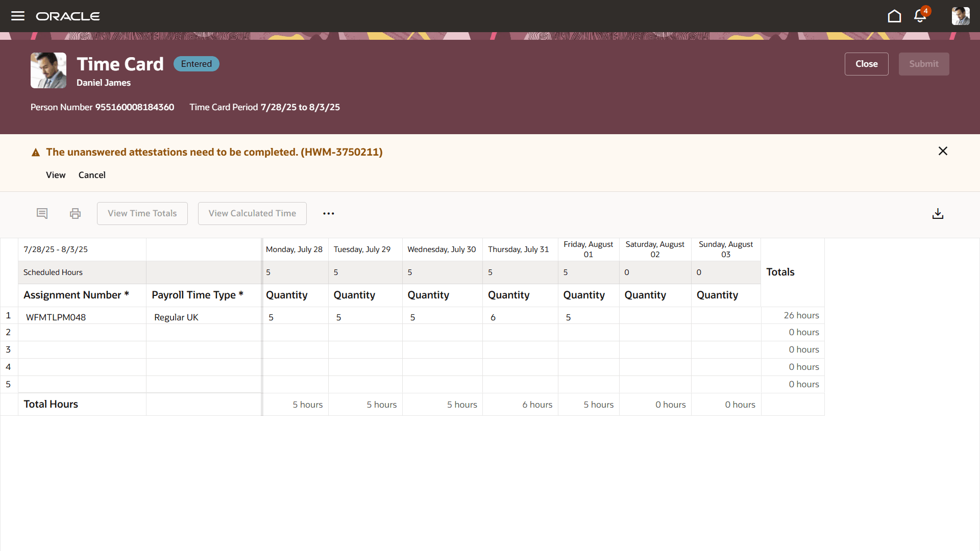Open comments for this time card

42,213
